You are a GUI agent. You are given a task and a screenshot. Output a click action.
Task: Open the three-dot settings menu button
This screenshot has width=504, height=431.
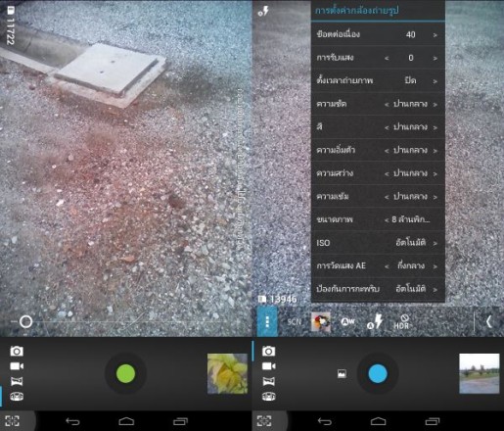coord(267,321)
